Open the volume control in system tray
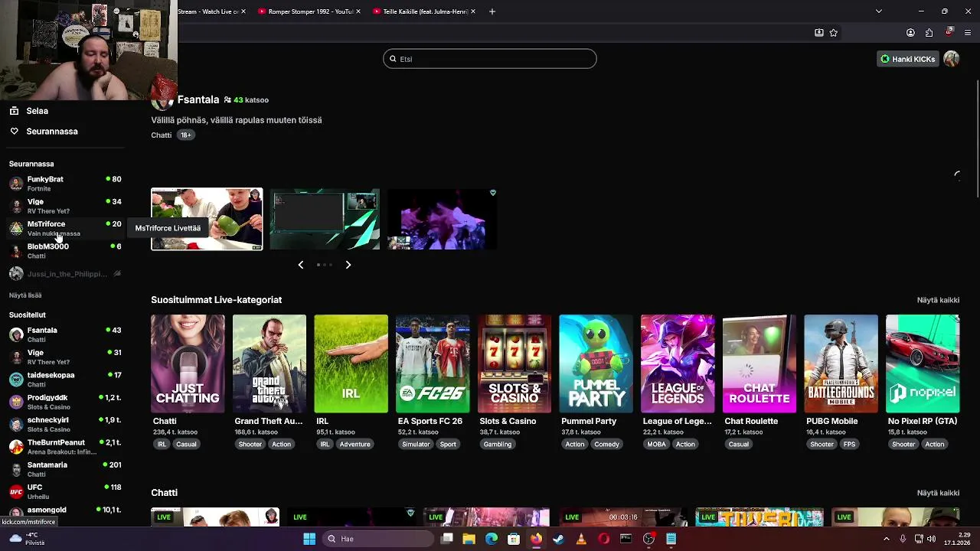Screen dimensions: 980x551 932,539
